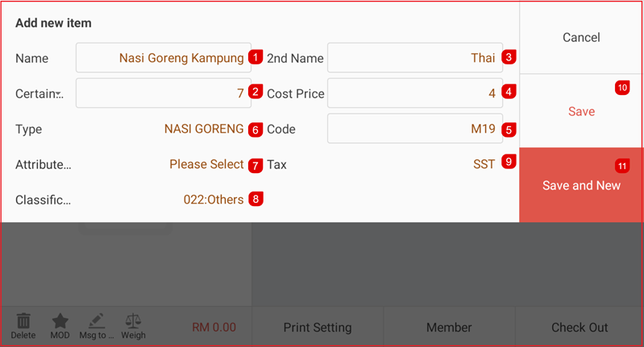The width and height of the screenshot is (644, 347).
Task: Click the Delete trash icon
Action: click(23, 321)
